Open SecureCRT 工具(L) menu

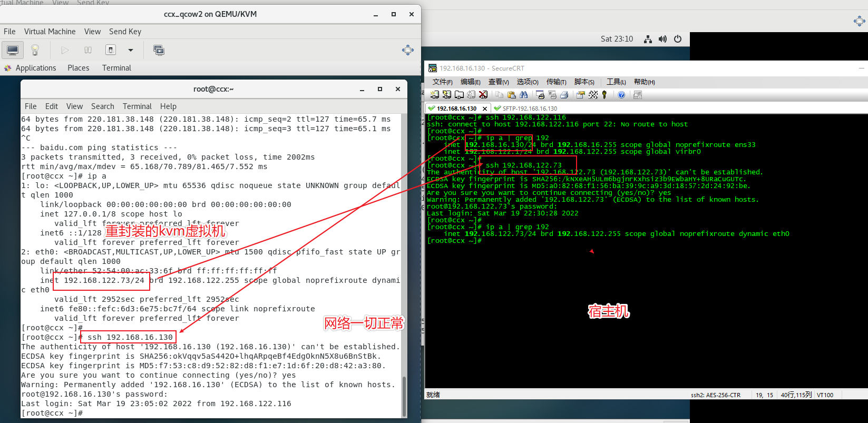616,82
